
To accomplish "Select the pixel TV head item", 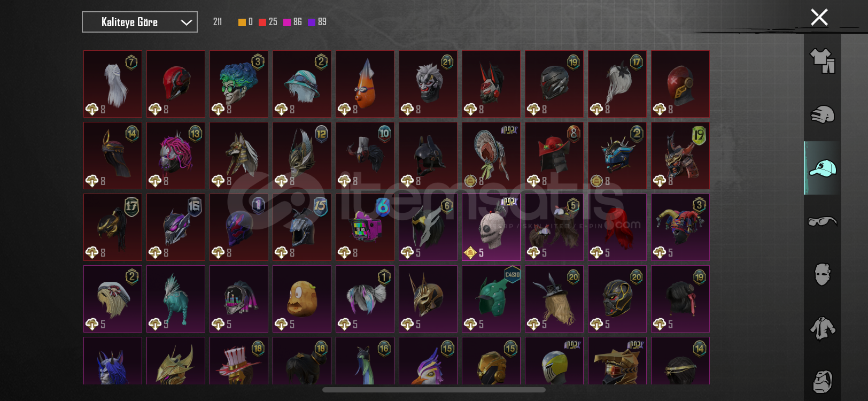I will pos(365,227).
